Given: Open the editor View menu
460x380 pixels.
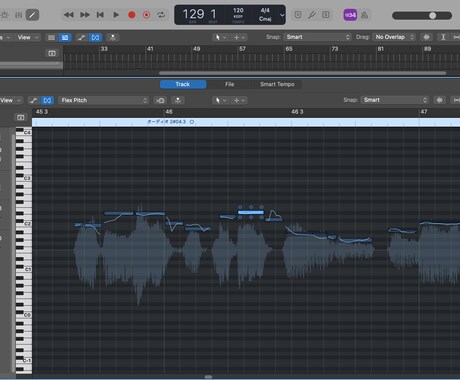Looking at the screenshot, I should (11, 100).
